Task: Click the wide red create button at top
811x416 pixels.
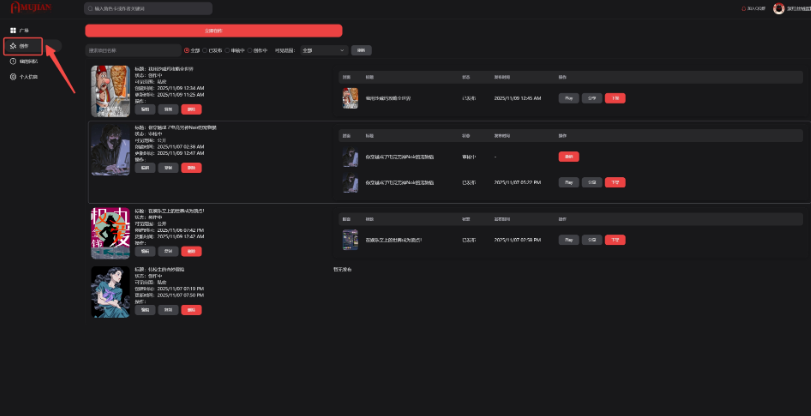Action: coord(213,30)
